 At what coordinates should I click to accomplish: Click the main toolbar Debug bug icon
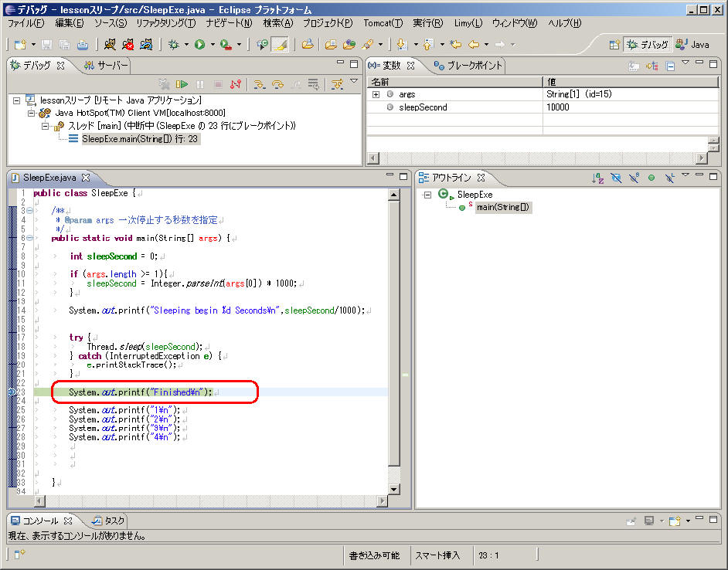coord(174,45)
